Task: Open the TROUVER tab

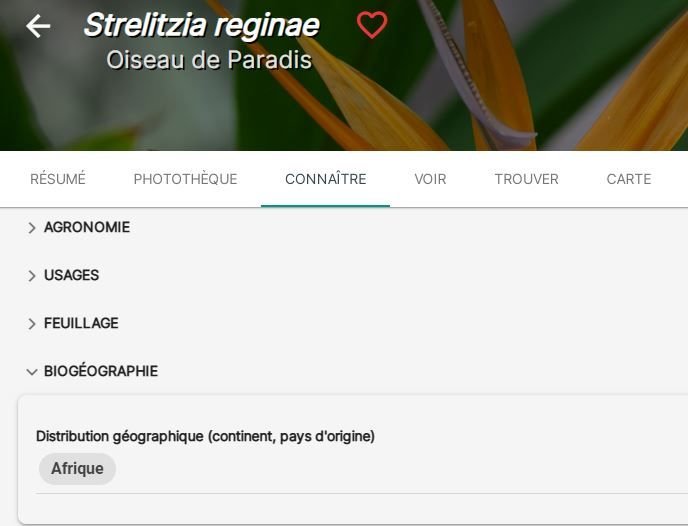Action: [527, 179]
